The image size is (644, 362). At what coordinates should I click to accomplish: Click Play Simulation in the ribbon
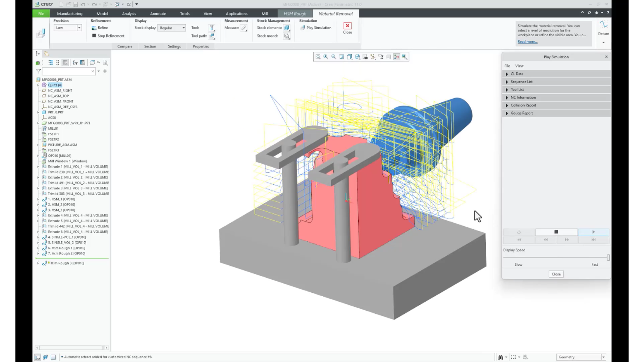316,28
